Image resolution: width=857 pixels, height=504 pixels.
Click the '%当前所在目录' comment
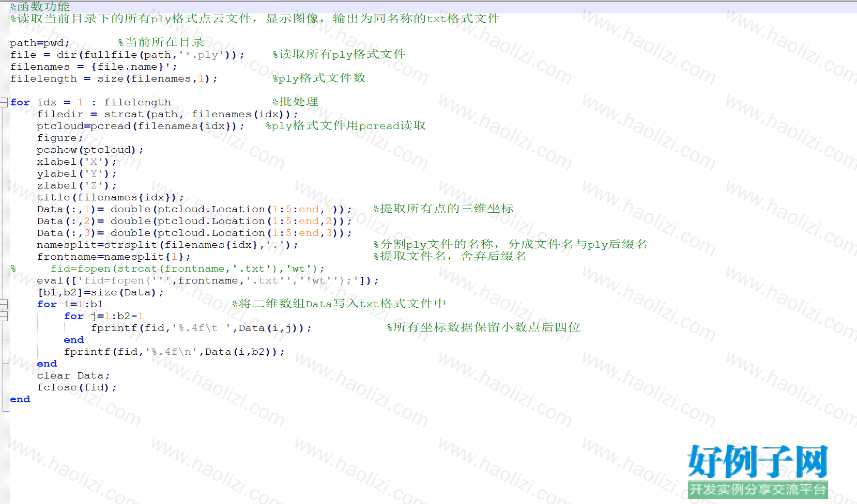(x=161, y=42)
